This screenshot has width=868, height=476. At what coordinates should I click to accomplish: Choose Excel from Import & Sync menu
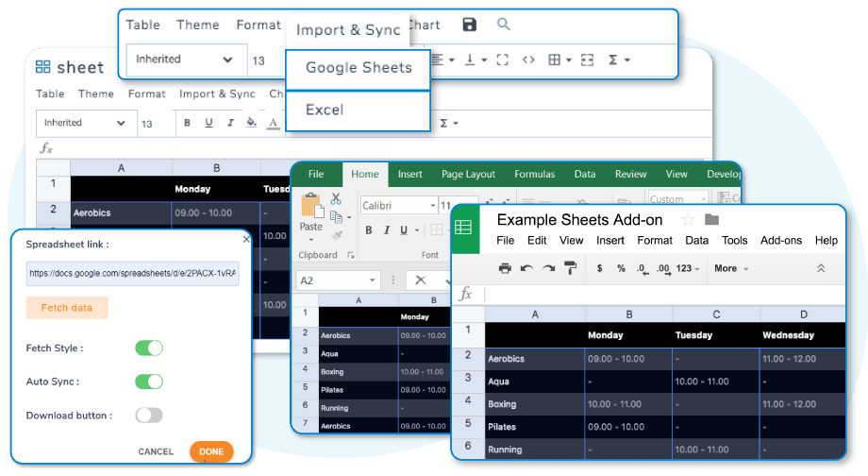pos(359,110)
